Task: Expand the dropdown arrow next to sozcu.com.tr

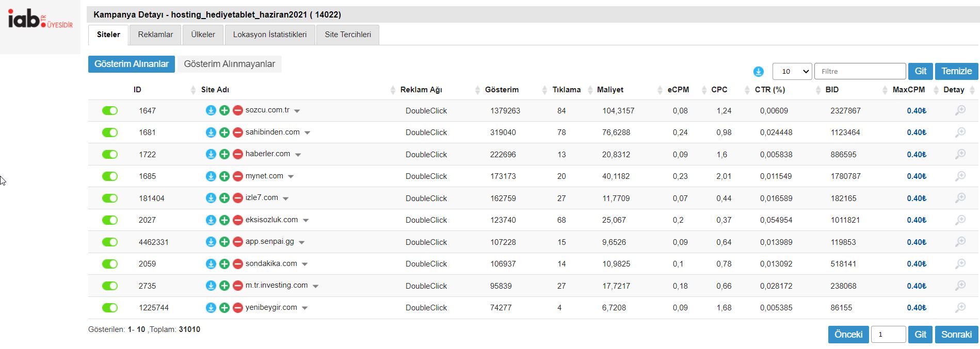Action: pyautogui.click(x=297, y=111)
